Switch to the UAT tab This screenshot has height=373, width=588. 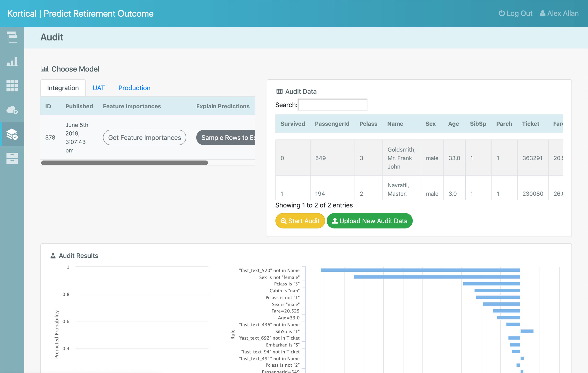point(98,88)
